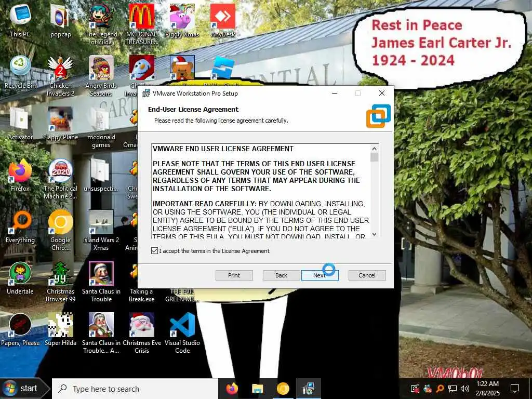The image size is (532, 399).
Task: Uncheck I accept the terms checkbox
Action: coord(154,251)
